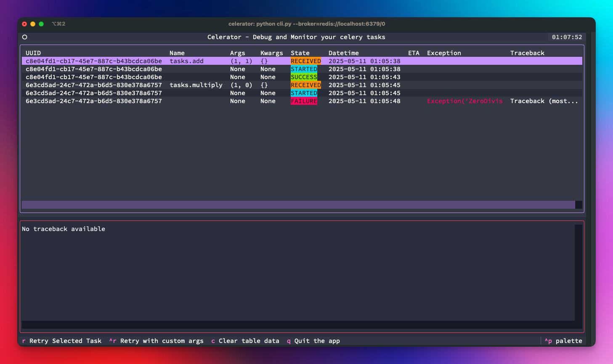Click Retry with custom args shortcut
Screen dimensions: 613x364
click(156, 341)
